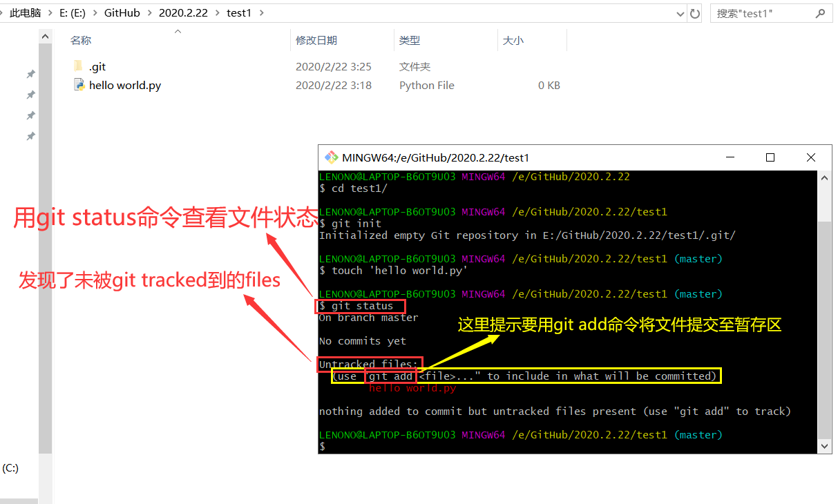Open the .git folder icon

point(78,66)
